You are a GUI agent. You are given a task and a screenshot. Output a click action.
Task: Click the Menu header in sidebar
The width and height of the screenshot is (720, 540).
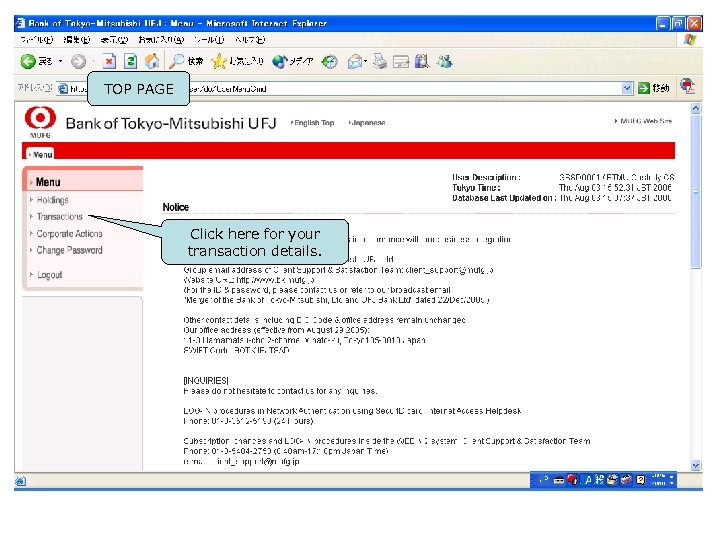pyautogui.click(x=48, y=182)
